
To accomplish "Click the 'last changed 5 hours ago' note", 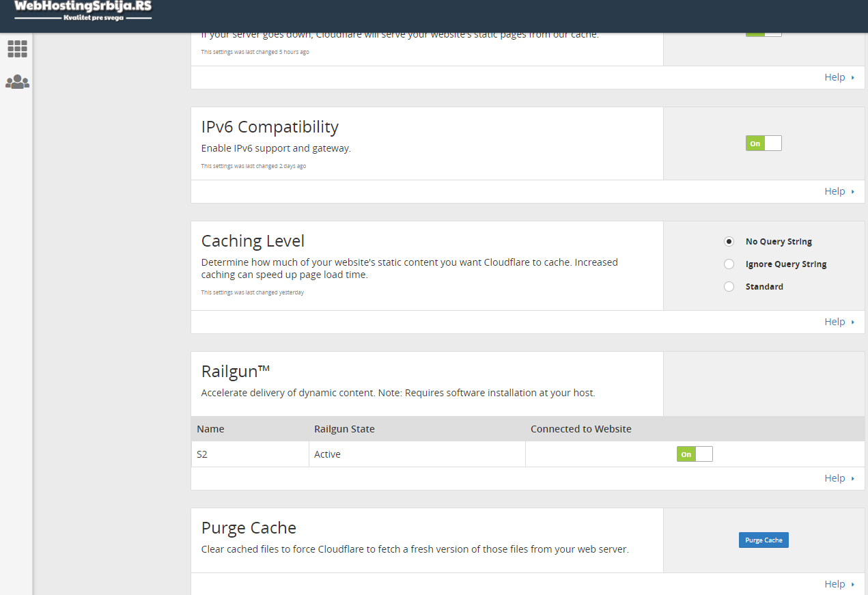I will (255, 52).
